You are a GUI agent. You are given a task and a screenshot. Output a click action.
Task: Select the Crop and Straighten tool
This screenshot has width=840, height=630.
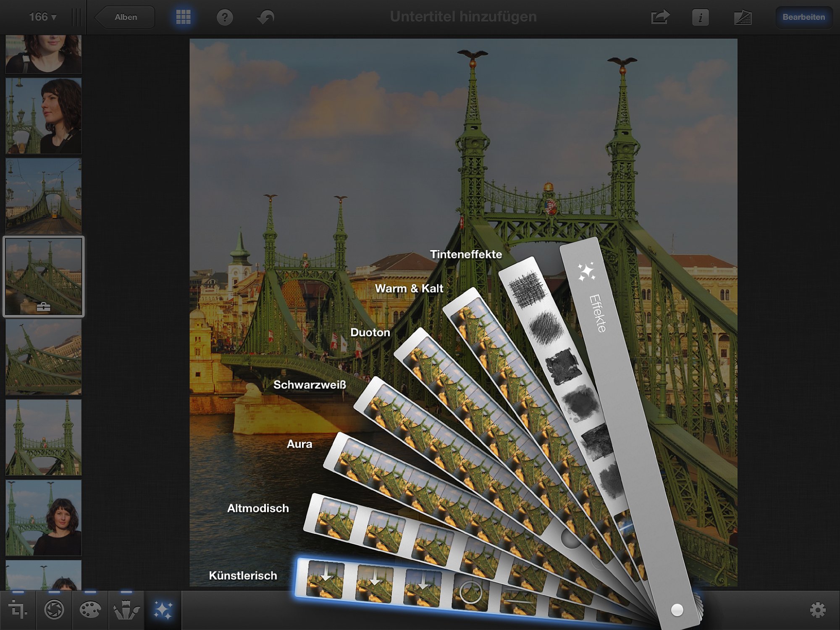[x=18, y=610]
